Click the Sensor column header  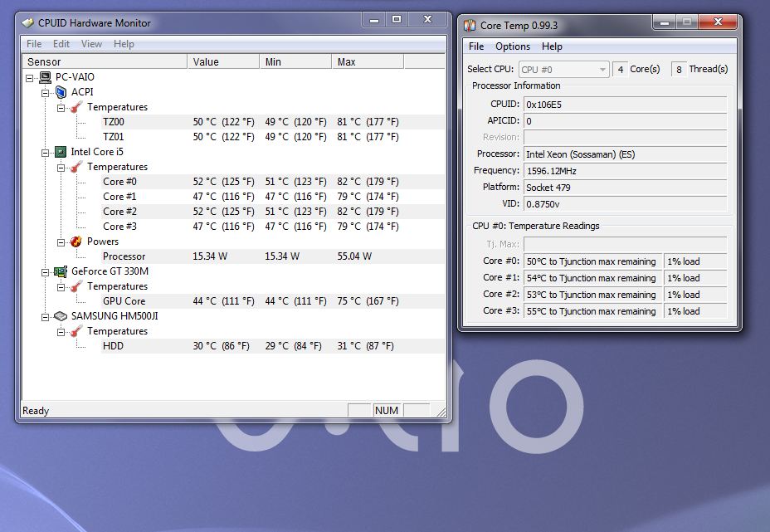click(105, 62)
